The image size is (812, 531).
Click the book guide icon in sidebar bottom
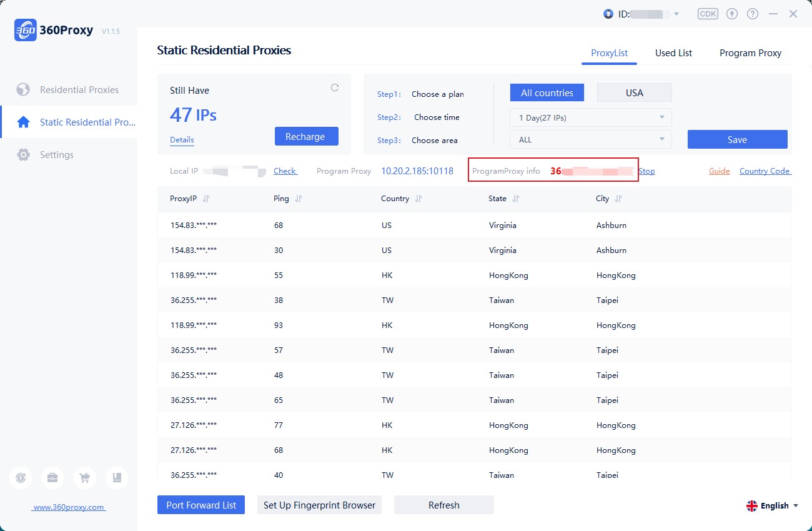pos(117,478)
